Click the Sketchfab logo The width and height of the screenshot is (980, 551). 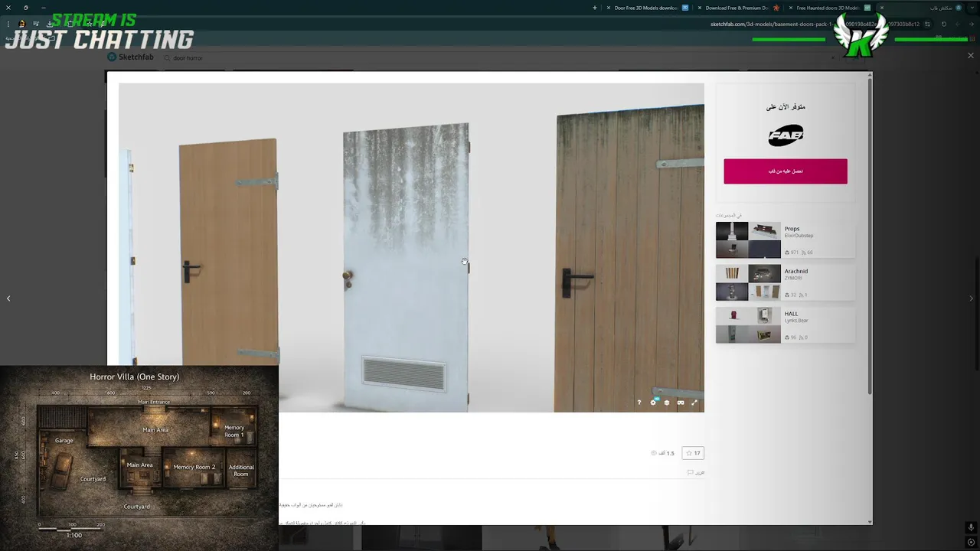click(131, 57)
